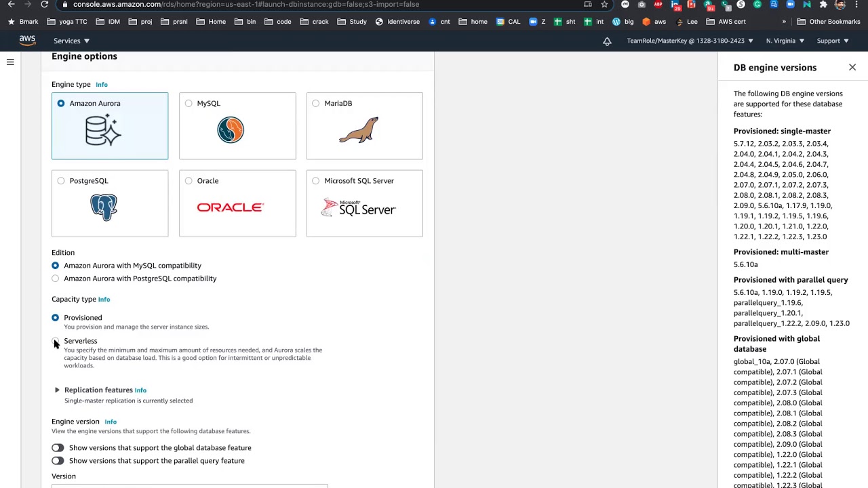Open the proj bookmarks folder

pyautogui.click(x=140, y=22)
